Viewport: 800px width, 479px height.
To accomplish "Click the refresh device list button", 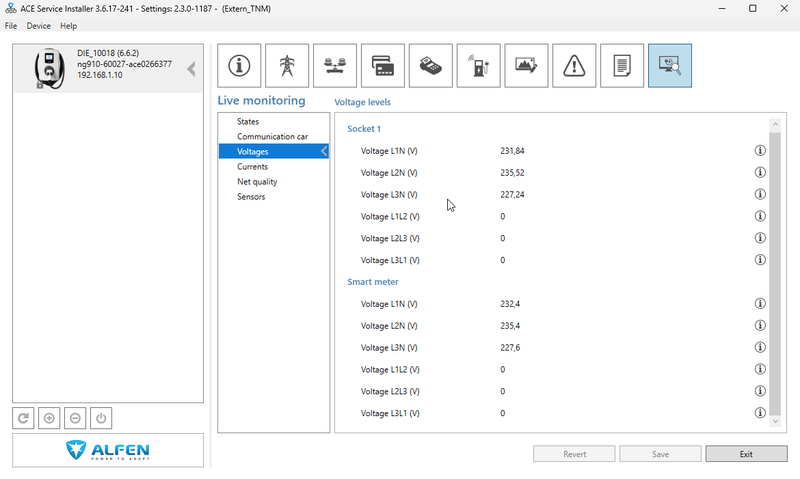I will [23, 418].
